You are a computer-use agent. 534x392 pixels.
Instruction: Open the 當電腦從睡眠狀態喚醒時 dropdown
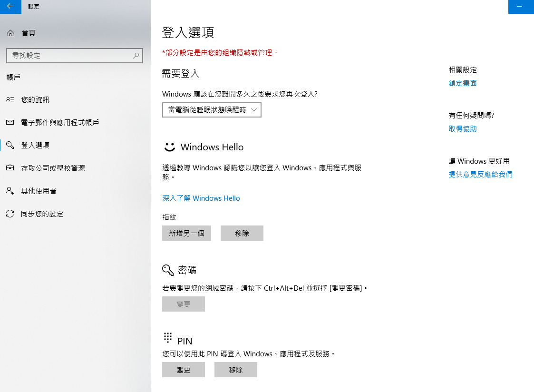pos(212,110)
